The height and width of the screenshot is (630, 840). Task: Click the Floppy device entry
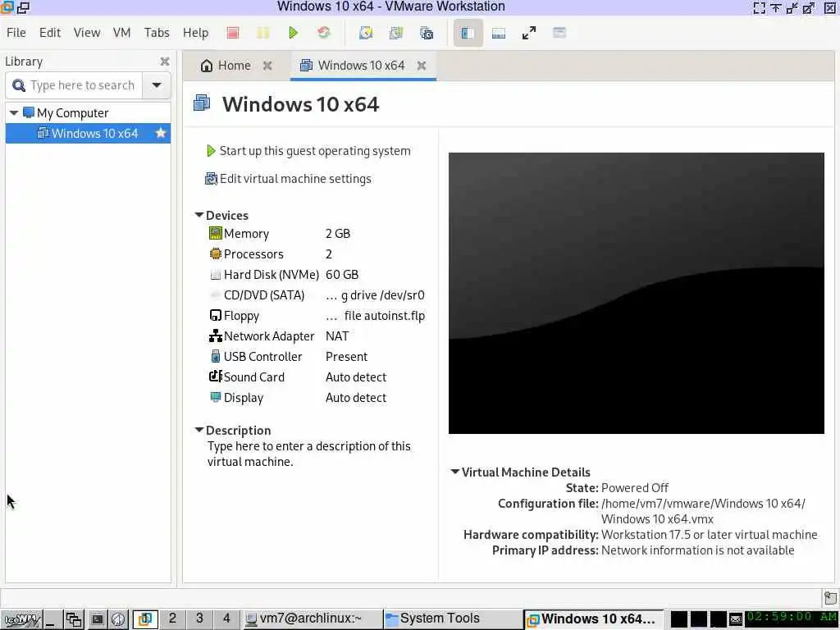[234, 316]
